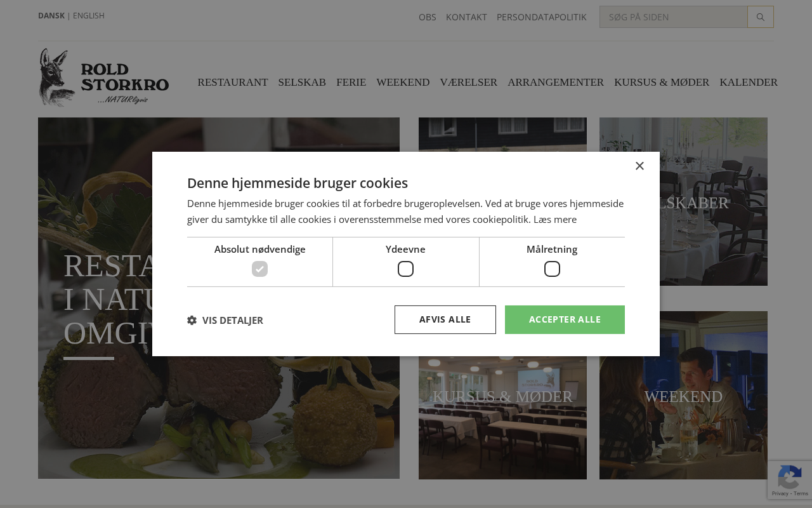
Task: Click the search magnifier icon
Action: [x=760, y=17]
